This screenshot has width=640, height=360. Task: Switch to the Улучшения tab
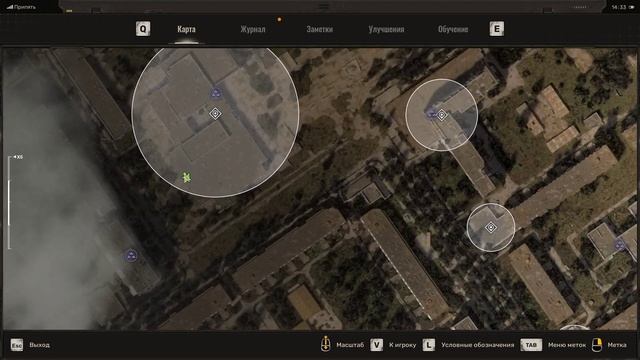point(386,29)
